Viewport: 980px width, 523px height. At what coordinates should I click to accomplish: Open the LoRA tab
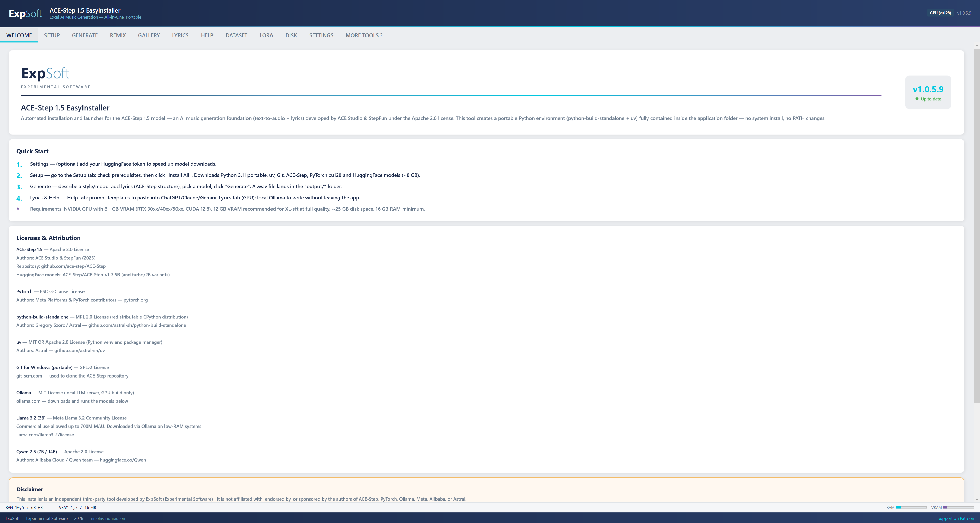266,35
